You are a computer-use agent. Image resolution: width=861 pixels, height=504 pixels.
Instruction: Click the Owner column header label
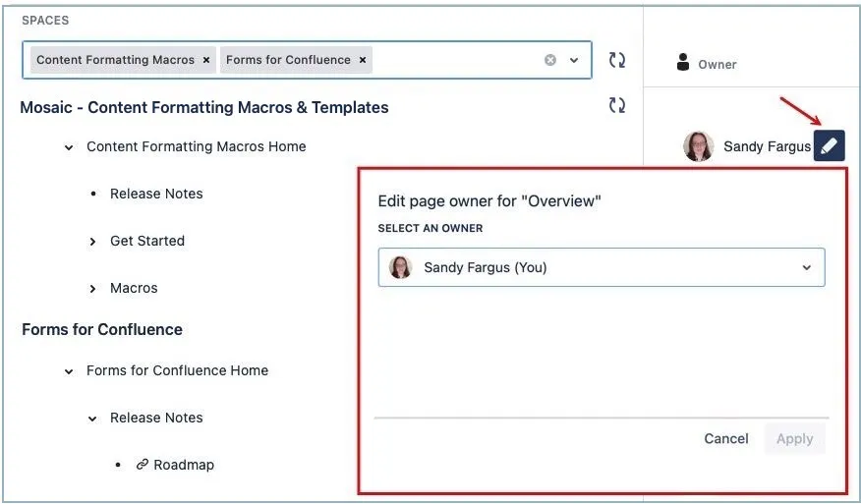[717, 64]
